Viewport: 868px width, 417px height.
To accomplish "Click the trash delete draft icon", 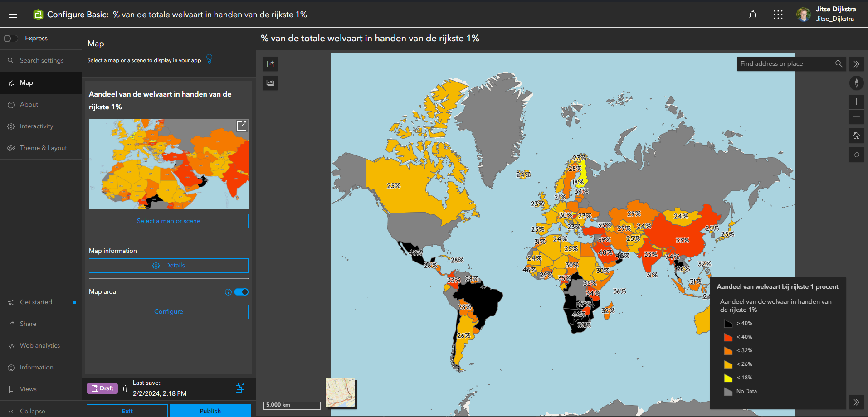I will coord(124,388).
